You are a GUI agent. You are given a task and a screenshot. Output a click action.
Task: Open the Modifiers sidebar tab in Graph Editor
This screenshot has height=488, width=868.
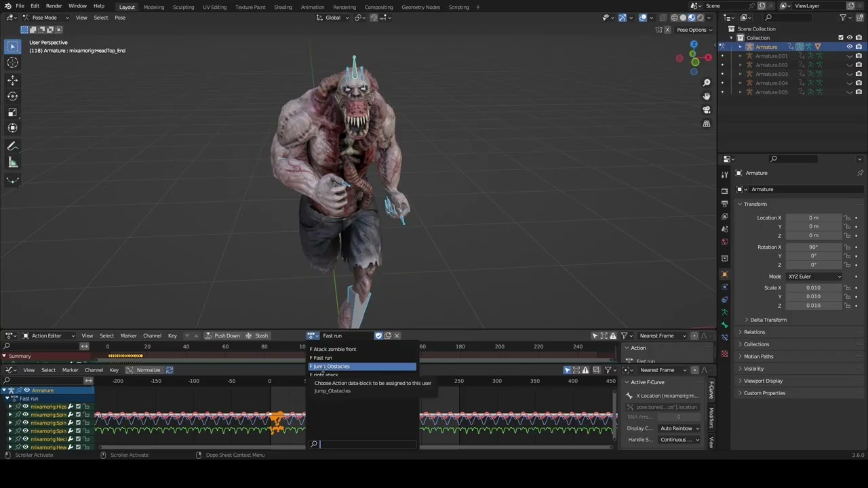711,418
